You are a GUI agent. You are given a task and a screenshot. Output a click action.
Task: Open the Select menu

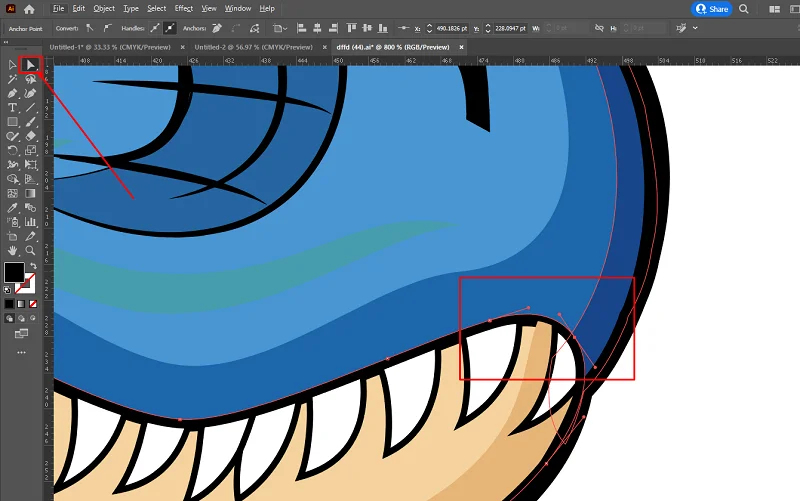[157, 9]
